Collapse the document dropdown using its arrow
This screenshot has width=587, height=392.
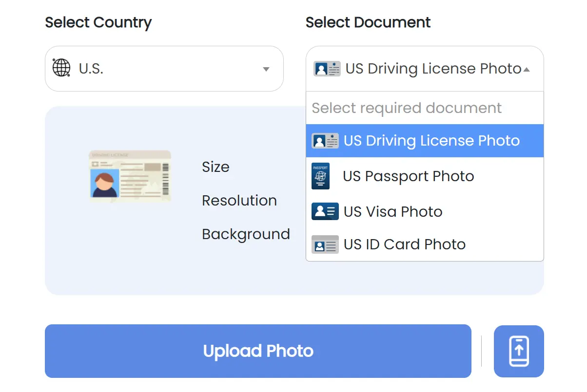(527, 69)
